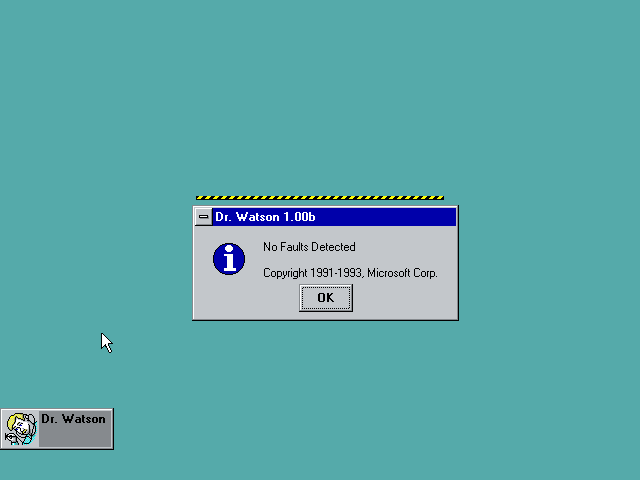Click the blue information icon in the dialog
This screenshot has height=480, width=640.
point(229,259)
